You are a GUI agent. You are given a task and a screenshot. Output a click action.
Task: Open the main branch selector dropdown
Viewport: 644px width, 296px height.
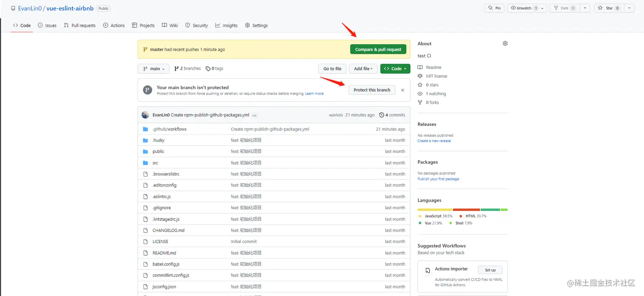(x=153, y=68)
